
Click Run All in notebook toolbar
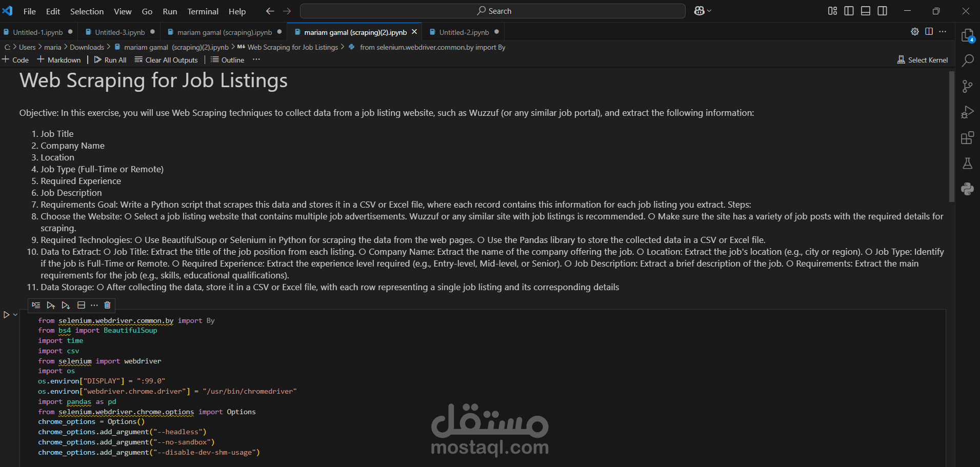click(110, 60)
